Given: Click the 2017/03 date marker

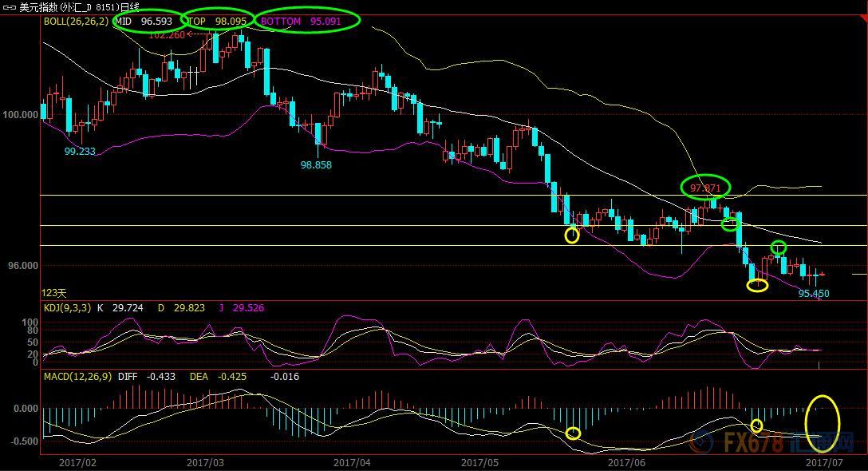Looking at the screenshot, I should click(205, 462).
